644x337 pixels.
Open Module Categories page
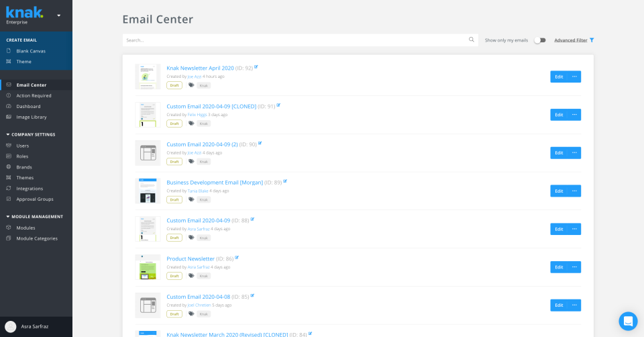pyautogui.click(x=37, y=238)
